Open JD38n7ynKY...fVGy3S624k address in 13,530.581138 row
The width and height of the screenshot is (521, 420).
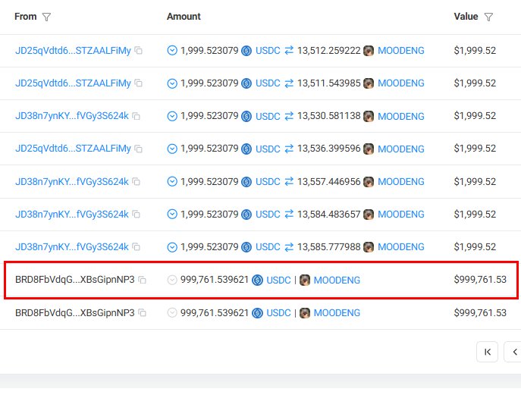coord(72,116)
